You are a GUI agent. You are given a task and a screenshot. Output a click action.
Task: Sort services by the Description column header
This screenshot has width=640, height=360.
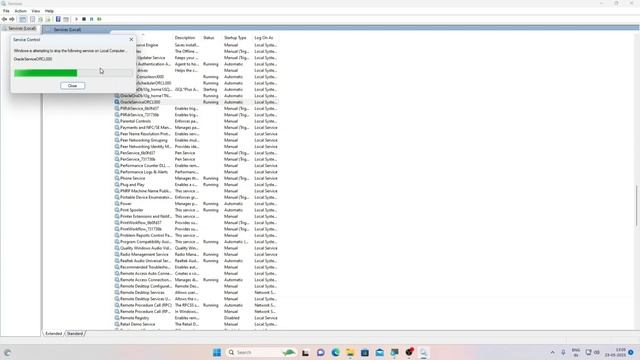pyautogui.click(x=185, y=38)
